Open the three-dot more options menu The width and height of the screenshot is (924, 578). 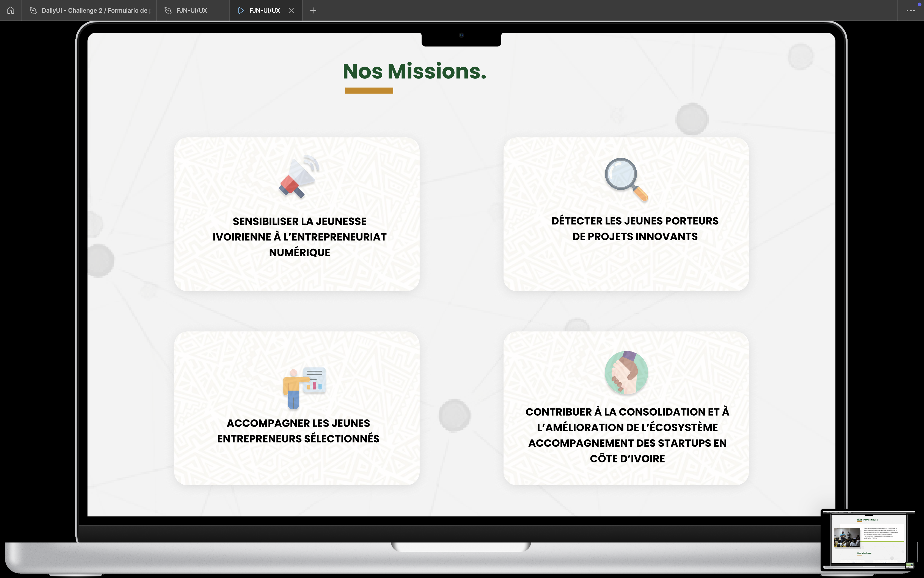tap(910, 10)
